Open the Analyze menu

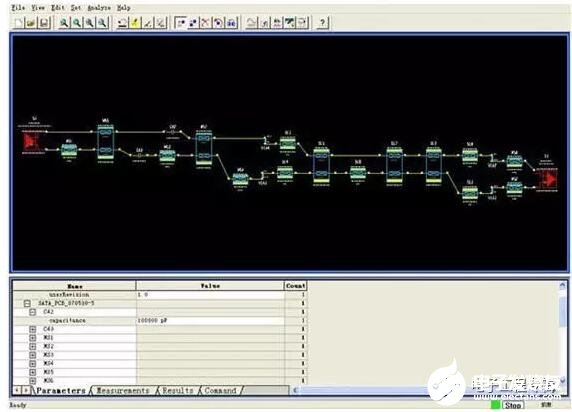(99, 8)
